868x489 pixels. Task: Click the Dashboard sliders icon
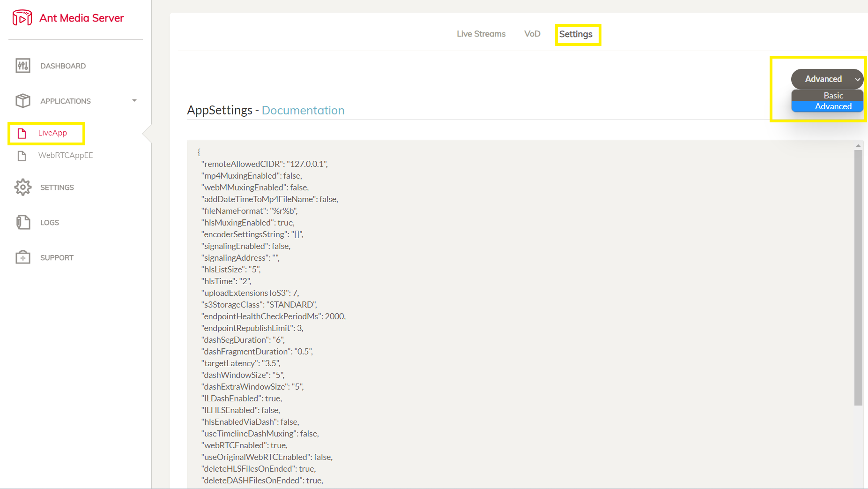click(x=22, y=66)
